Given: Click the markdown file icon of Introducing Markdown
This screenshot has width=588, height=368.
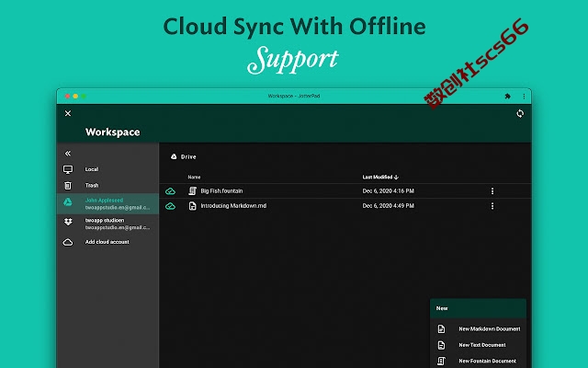Looking at the screenshot, I should pos(192,206).
